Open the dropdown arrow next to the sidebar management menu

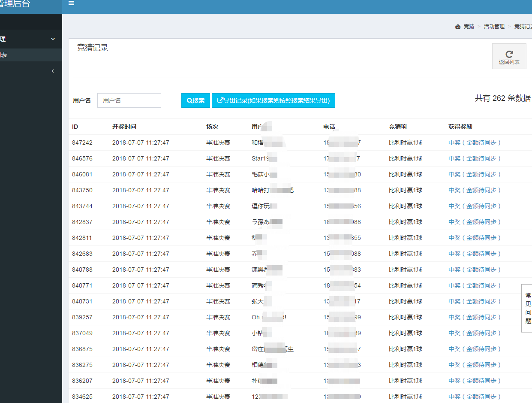click(53, 39)
